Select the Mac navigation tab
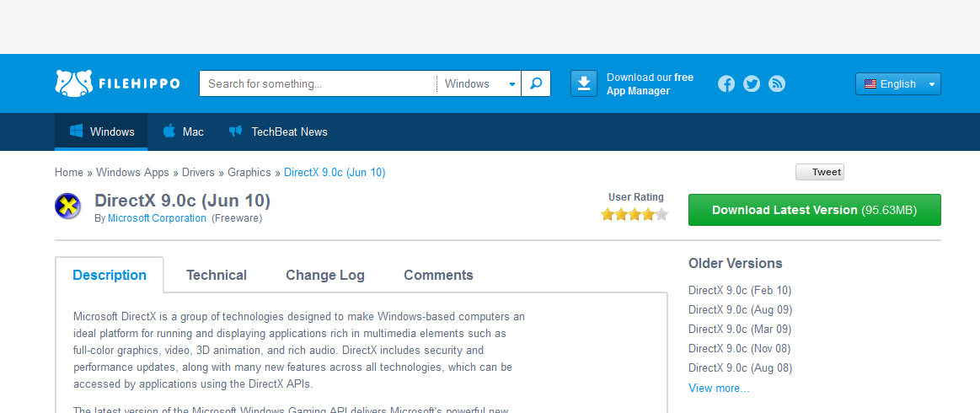Viewport: 980px width, 413px height. (183, 131)
